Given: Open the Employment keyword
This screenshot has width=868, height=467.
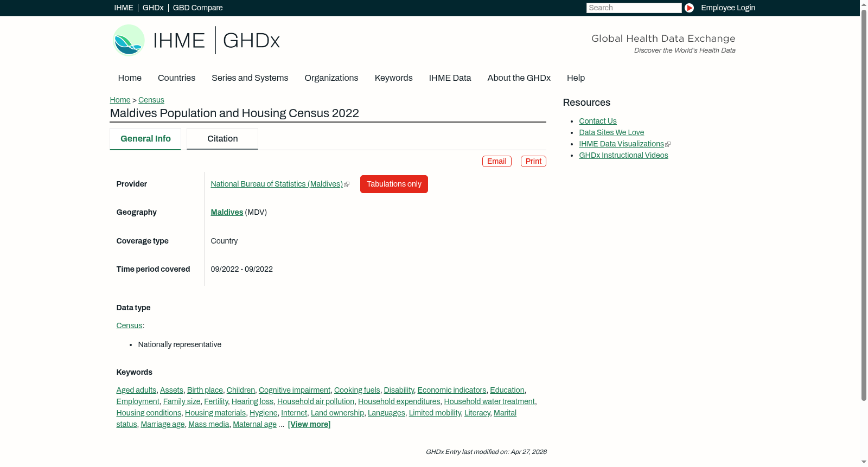Looking at the screenshot, I should pos(138,402).
